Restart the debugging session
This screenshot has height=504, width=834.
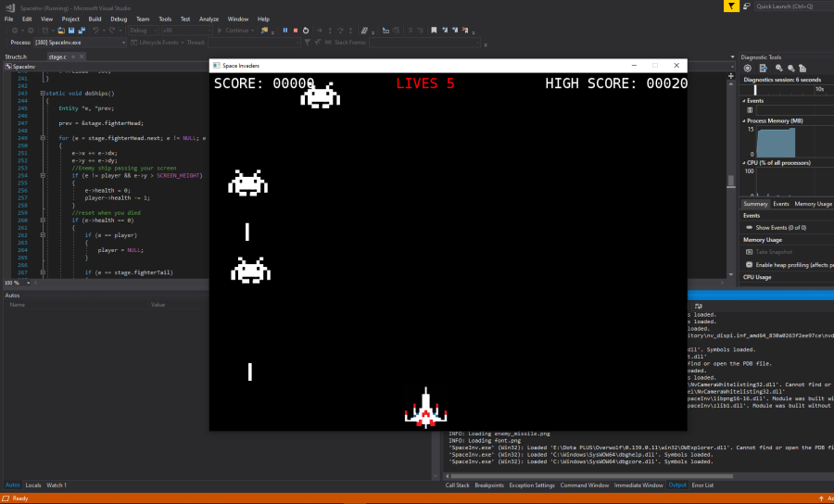coord(306,31)
